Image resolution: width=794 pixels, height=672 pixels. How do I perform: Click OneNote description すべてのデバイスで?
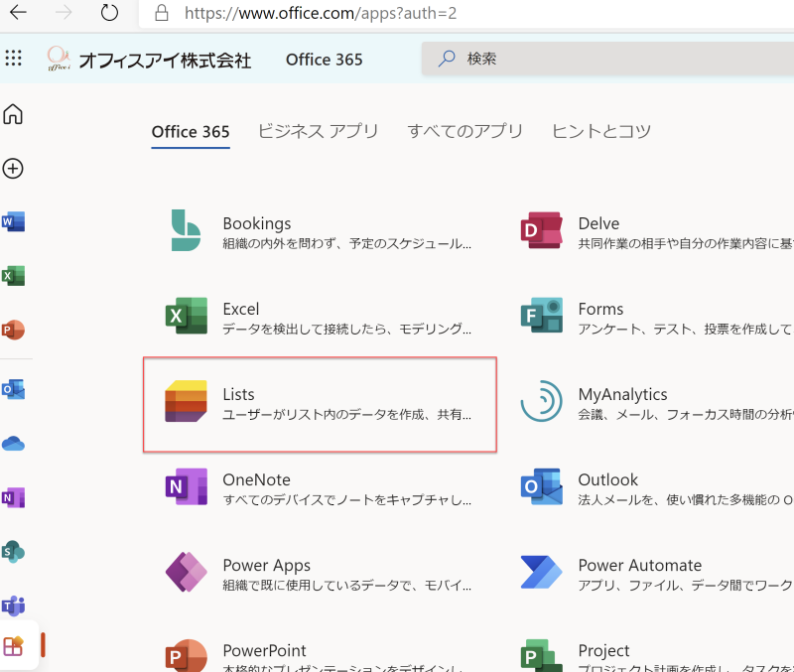click(x=346, y=500)
